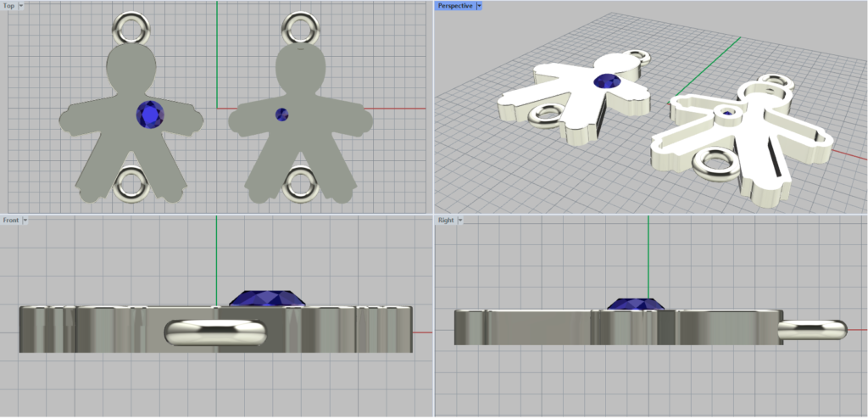This screenshot has width=868, height=419.
Task: Pick the top jump ring of left pendant
Action: [x=131, y=26]
